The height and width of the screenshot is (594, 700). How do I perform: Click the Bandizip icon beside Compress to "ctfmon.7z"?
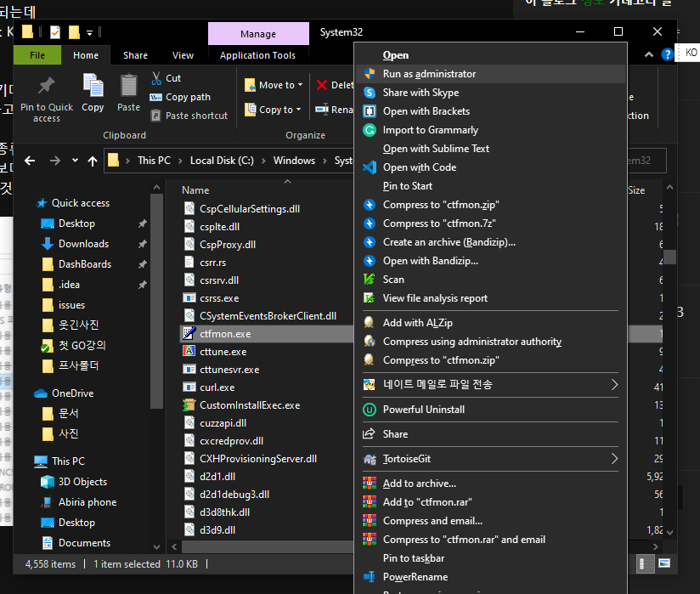point(370,223)
